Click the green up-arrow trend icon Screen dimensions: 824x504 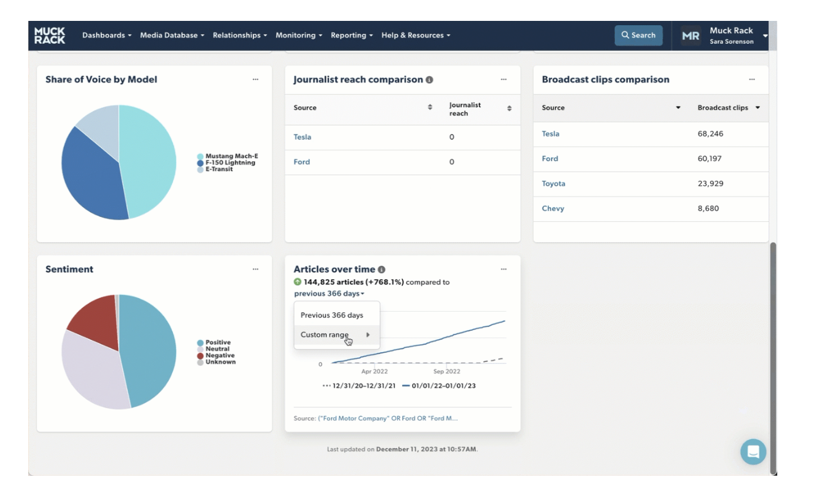[298, 282]
